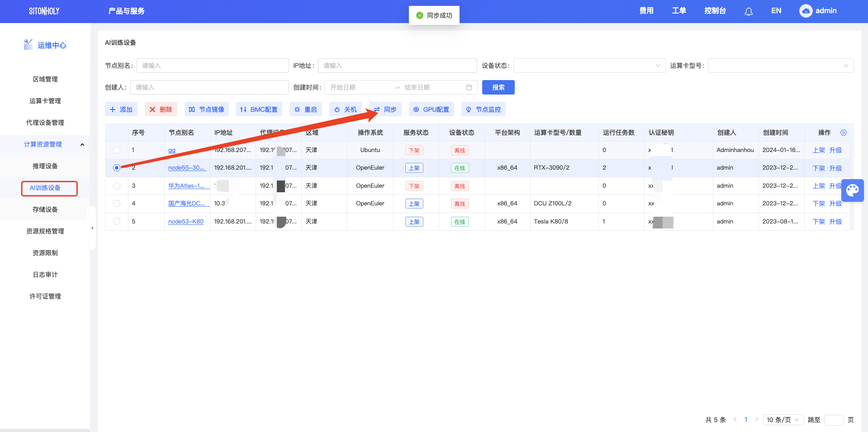Focus the 跳至 page jump input
This screenshot has width=868, height=432.
pos(834,420)
